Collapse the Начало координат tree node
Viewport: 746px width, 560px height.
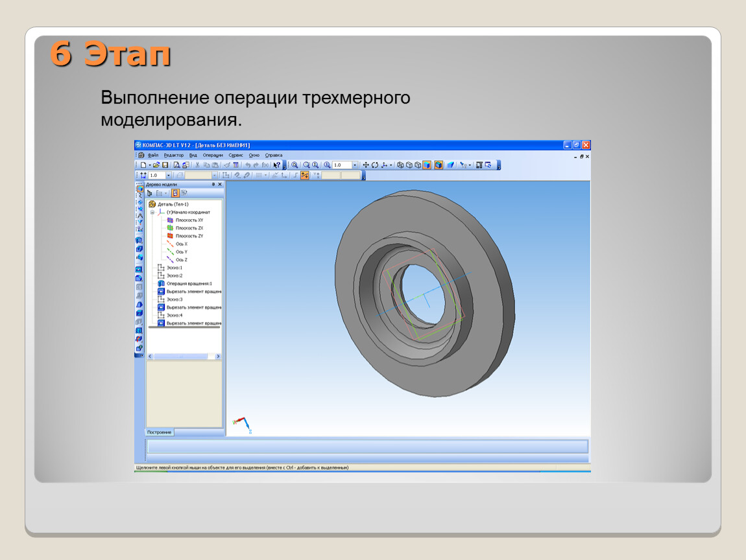point(152,212)
